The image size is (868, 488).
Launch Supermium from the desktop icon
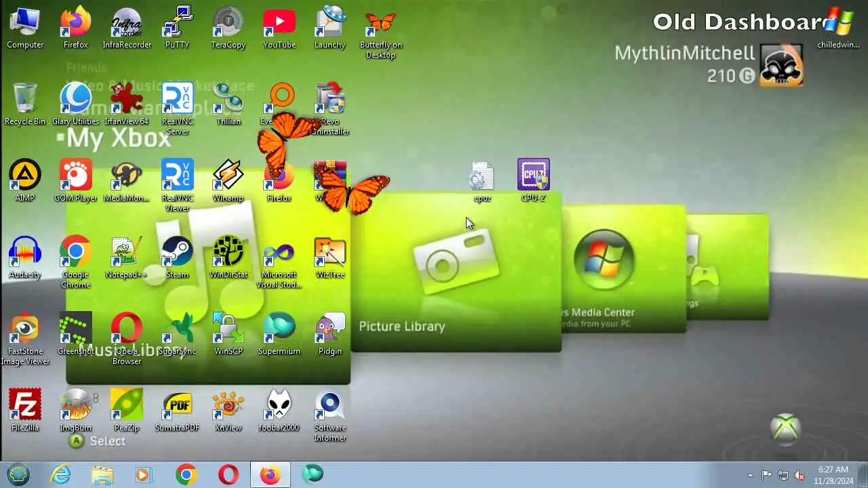click(x=279, y=335)
